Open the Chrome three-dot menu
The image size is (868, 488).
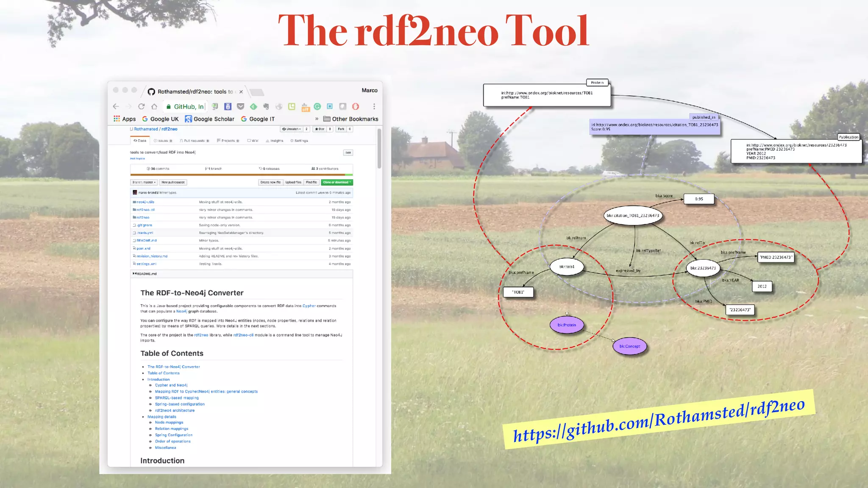click(x=374, y=107)
